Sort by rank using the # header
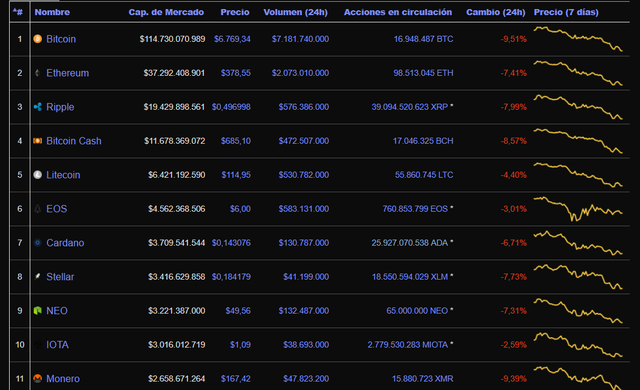The height and width of the screenshot is (390, 640). coord(18,12)
